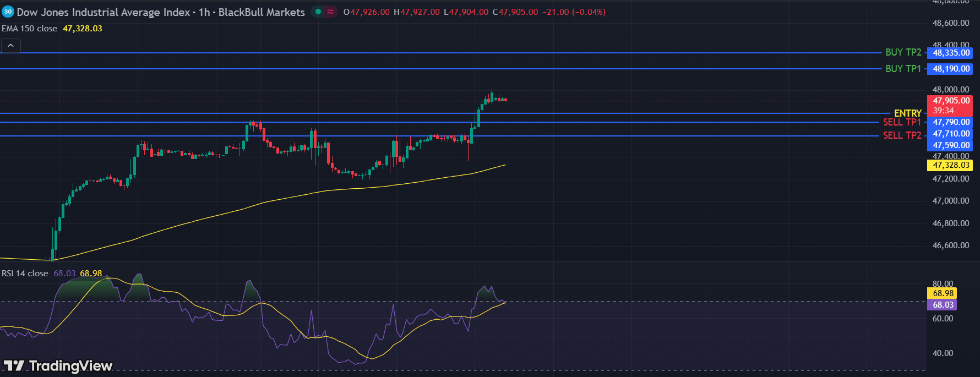Click the blue "30" Dow Jones symbol logo
This screenshot has width=980, height=377.
point(8,12)
